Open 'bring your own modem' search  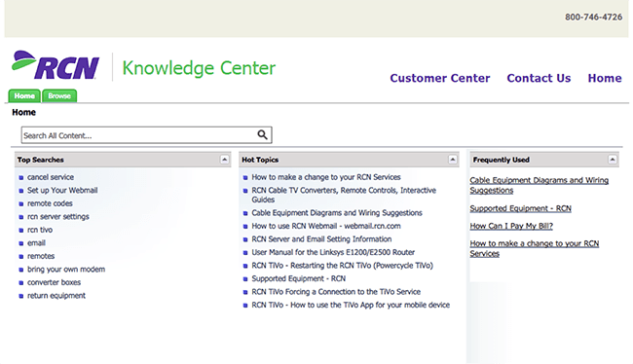66,270
